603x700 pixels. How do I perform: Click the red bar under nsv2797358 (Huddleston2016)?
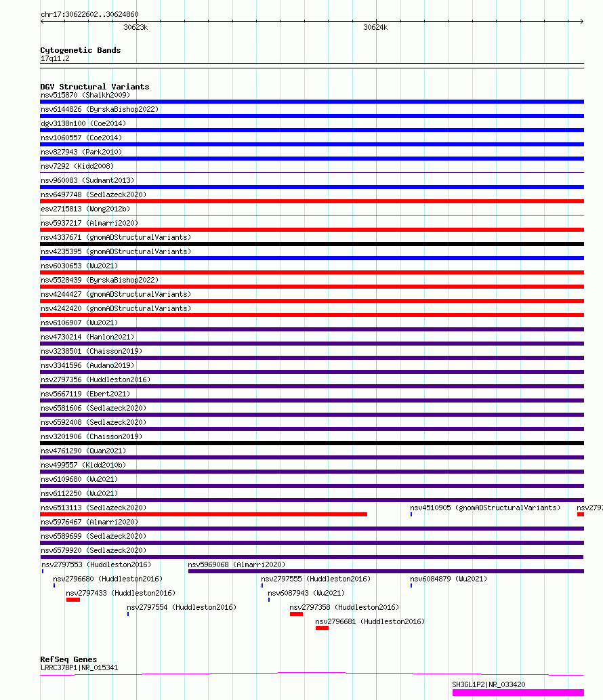pyautogui.click(x=296, y=615)
